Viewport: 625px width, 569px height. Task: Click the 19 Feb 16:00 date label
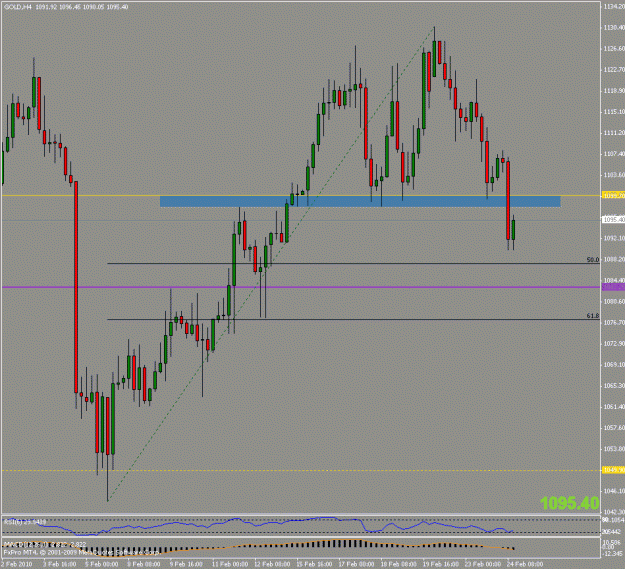tap(441, 564)
